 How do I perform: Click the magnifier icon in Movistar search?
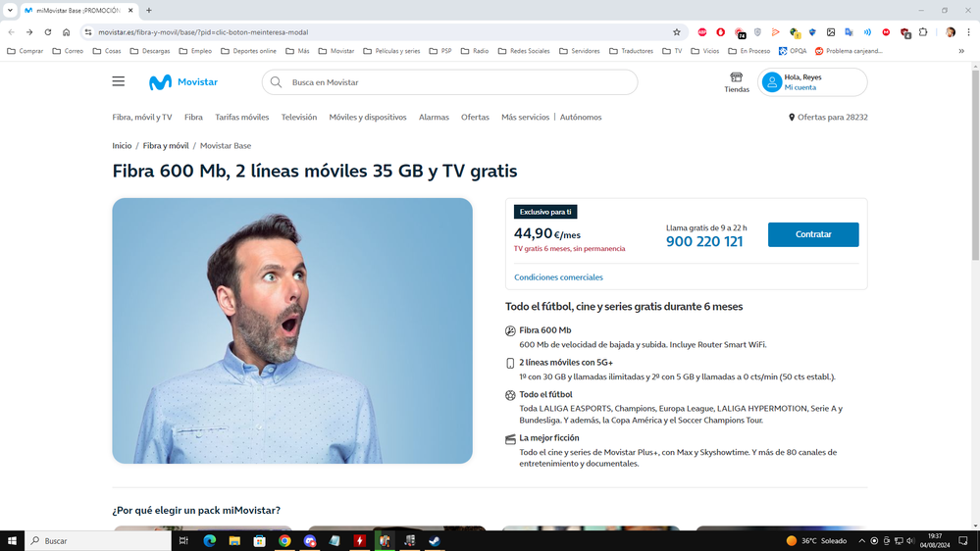pyautogui.click(x=276, y=81)
